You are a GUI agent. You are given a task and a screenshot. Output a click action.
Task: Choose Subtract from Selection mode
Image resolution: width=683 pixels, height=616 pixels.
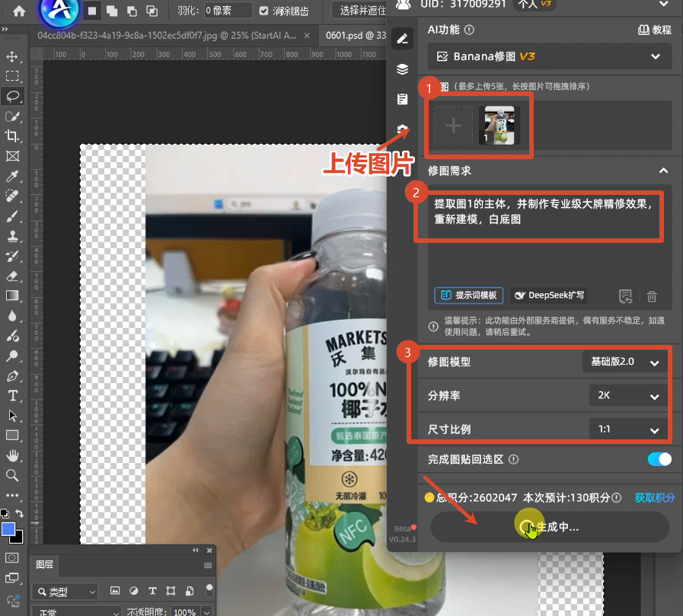(x=132, y=11)
